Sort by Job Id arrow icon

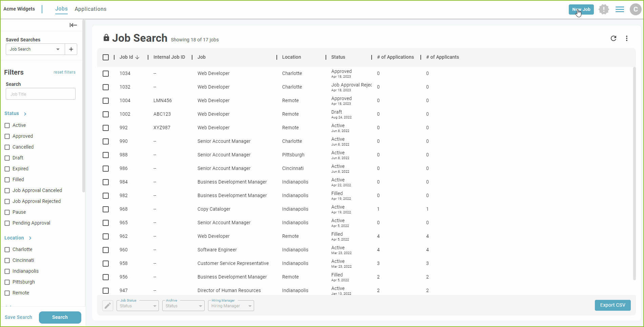[137, 57]
